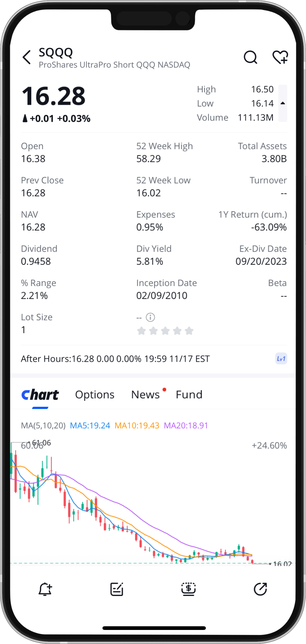Tap the MA(5,10,20) indicator label
This screenshot has height=644, width=306.
click(43, 426)
